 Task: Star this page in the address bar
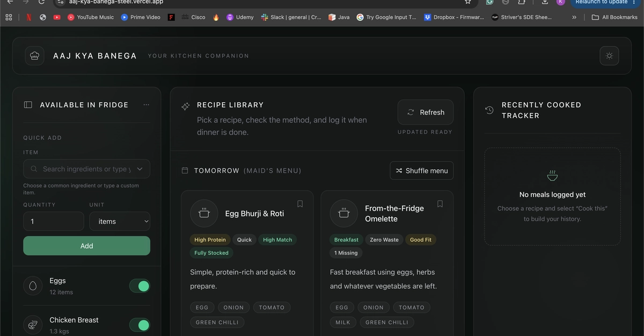[x=468, y=2]
